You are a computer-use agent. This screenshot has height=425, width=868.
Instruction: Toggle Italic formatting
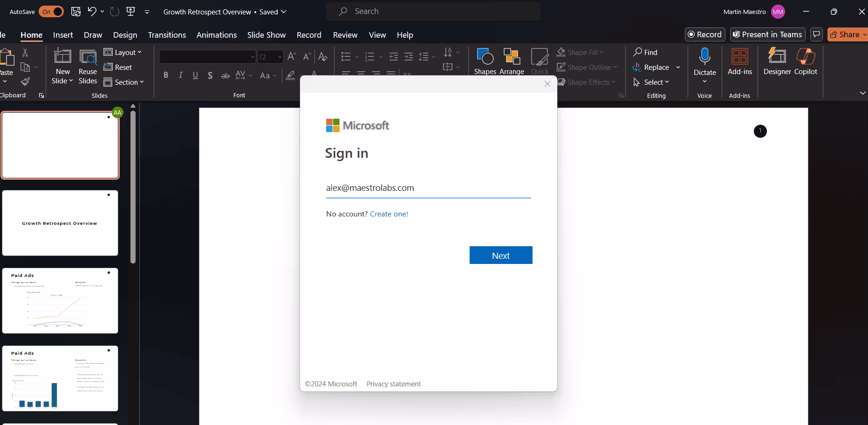(181, 75)
